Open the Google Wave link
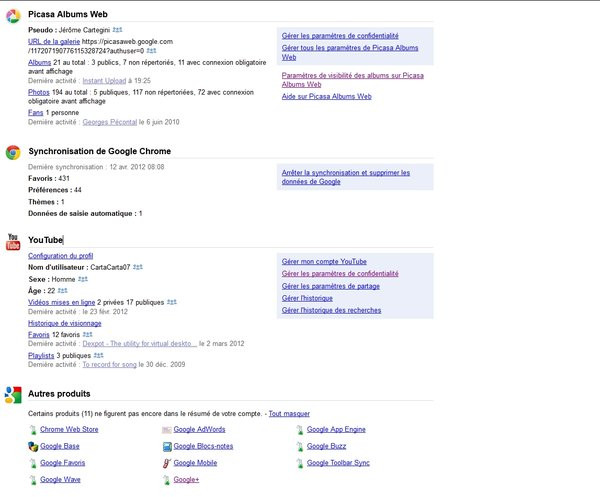Viewport: 600px width, 497px height. (x=60, y=479)
